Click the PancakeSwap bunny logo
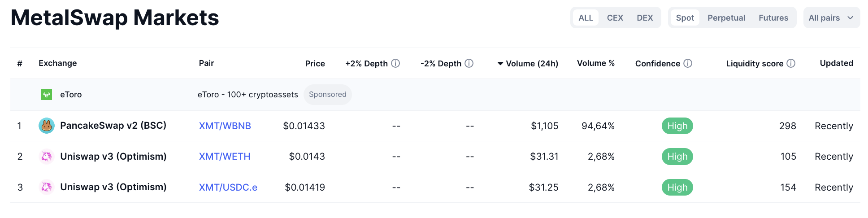868x218 pixels. [47, 126]
